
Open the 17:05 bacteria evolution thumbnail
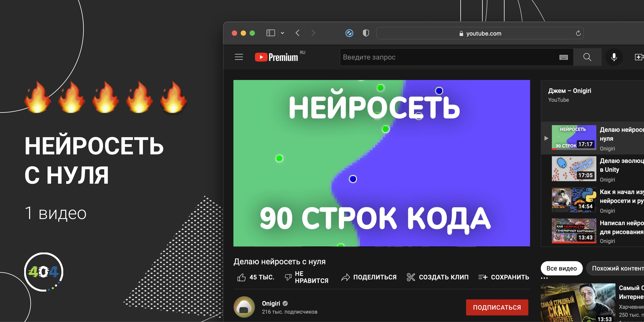[574, 169]
